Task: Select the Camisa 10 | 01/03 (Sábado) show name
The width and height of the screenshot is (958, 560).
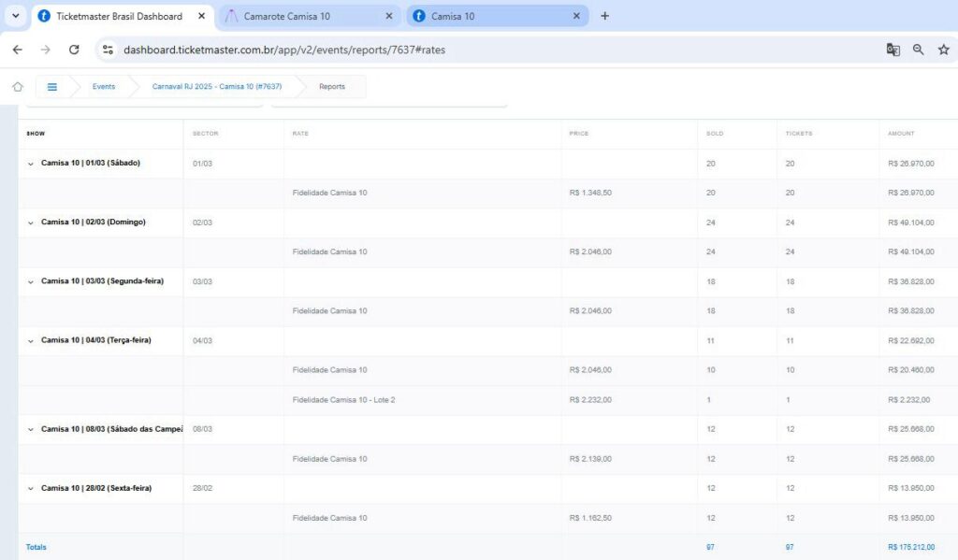Action: point(91,163)
